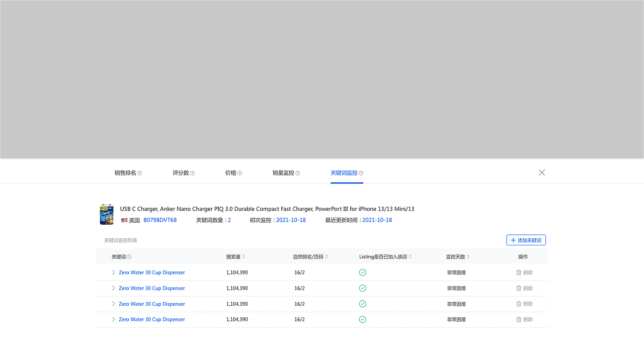Click the help icon next to 价格
Viewport: 644px width, 362px height.
click(x=239, y=173)
